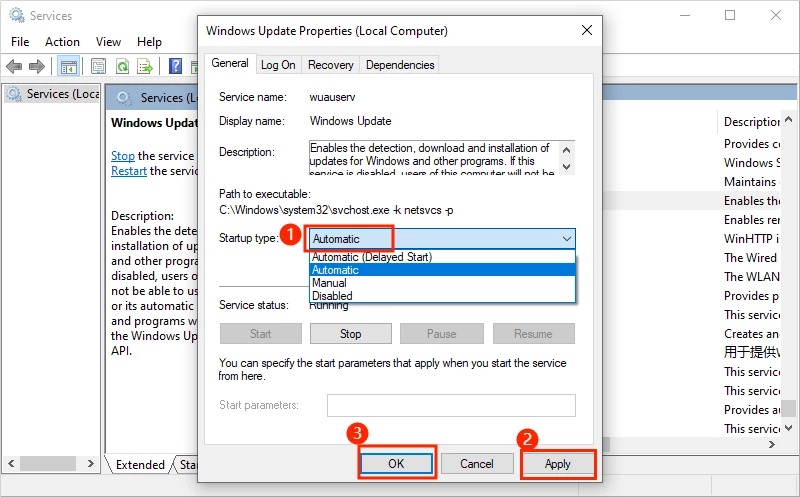Click right arrow of services list horizontal scrollbar
The height and width of the screenshot is (497, 800).
click(x=772, y=444)
